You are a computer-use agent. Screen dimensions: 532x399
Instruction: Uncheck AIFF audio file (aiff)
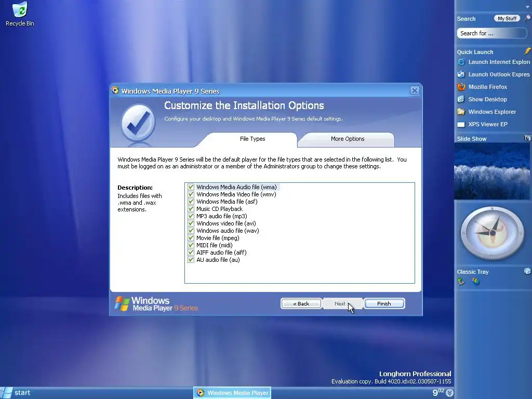click(x=191, y=253)
